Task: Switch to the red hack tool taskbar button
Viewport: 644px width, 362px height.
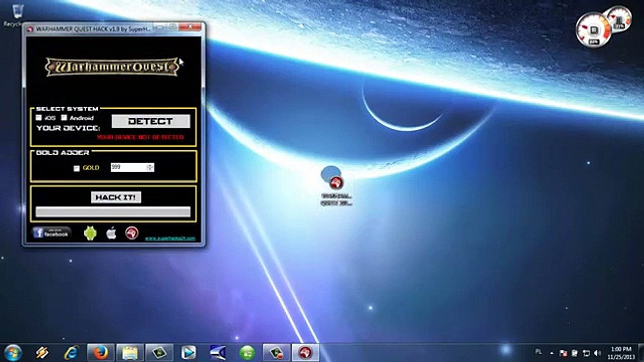Action: (306, 352)
